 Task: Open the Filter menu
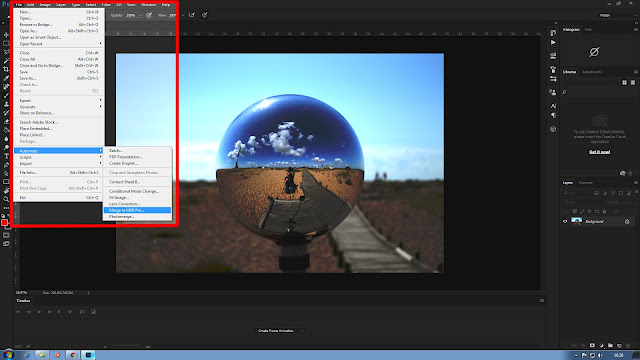(106, 4)
